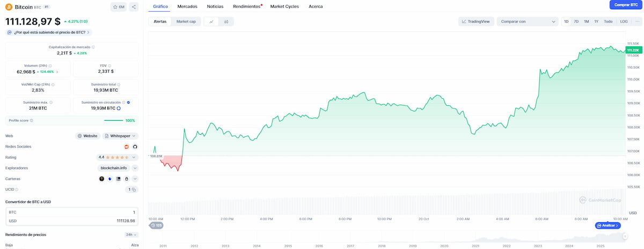
Task: Expand volume 24h details chevron
Action: pos(57,71)
